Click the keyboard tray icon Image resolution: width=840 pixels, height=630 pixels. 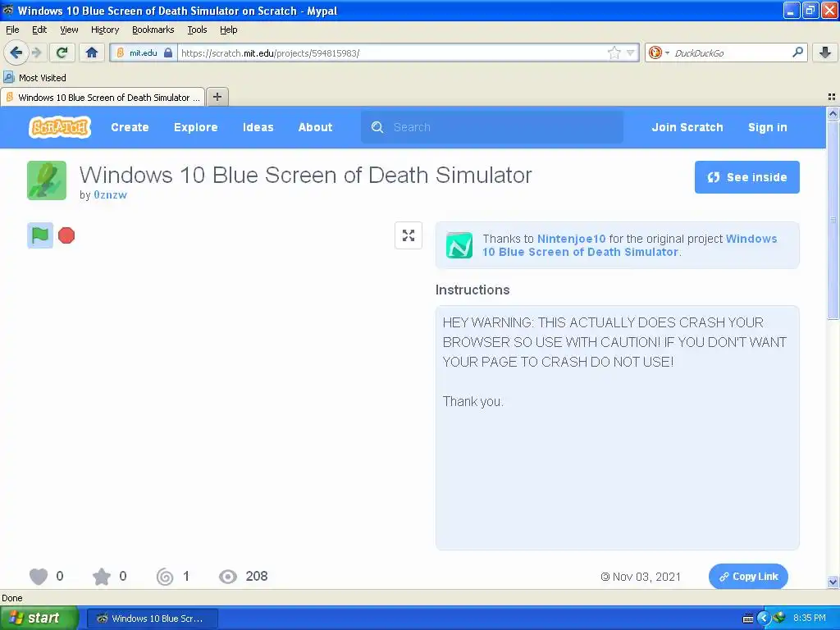click(748, 619)
